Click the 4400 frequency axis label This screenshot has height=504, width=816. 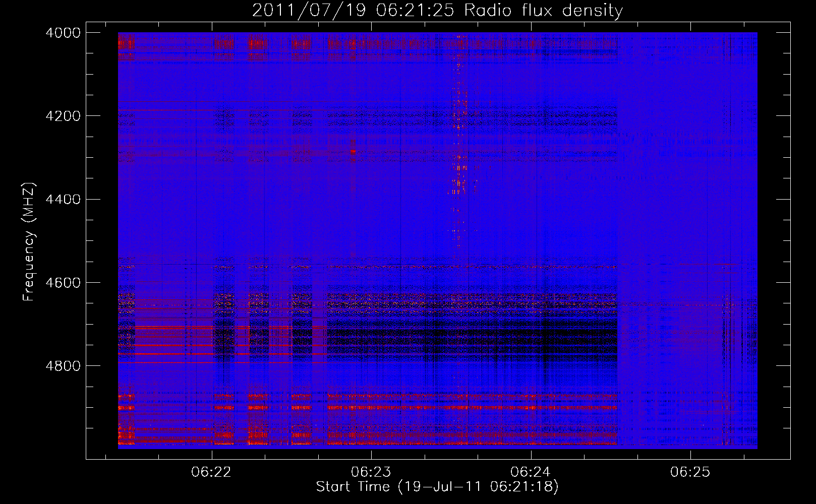pos(63,200)
